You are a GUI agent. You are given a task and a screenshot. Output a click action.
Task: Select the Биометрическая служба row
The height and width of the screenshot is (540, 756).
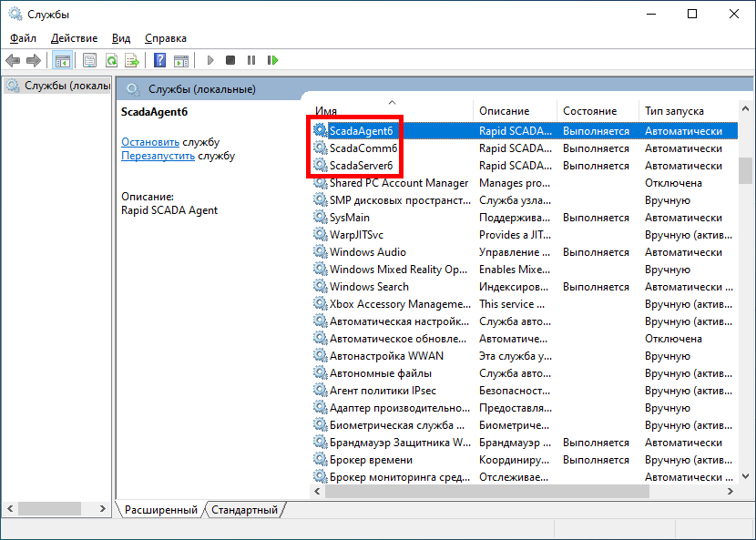pyautogui.click(x=525, y=424)
